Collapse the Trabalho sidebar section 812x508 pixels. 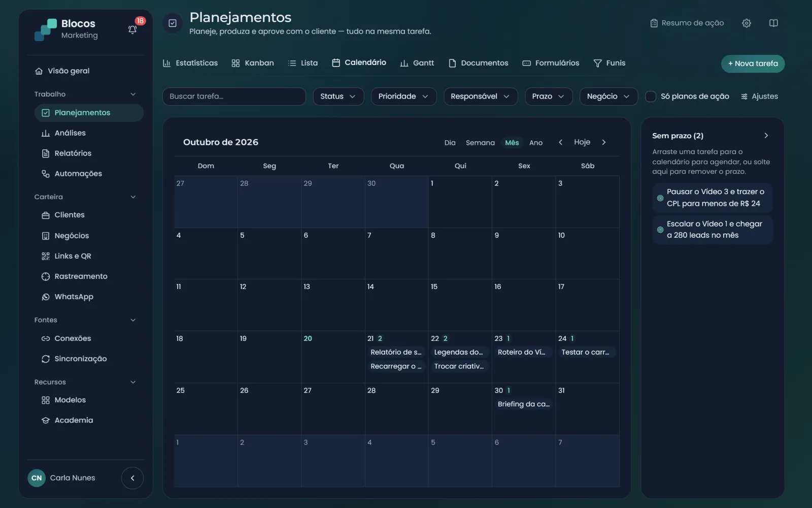133,94
